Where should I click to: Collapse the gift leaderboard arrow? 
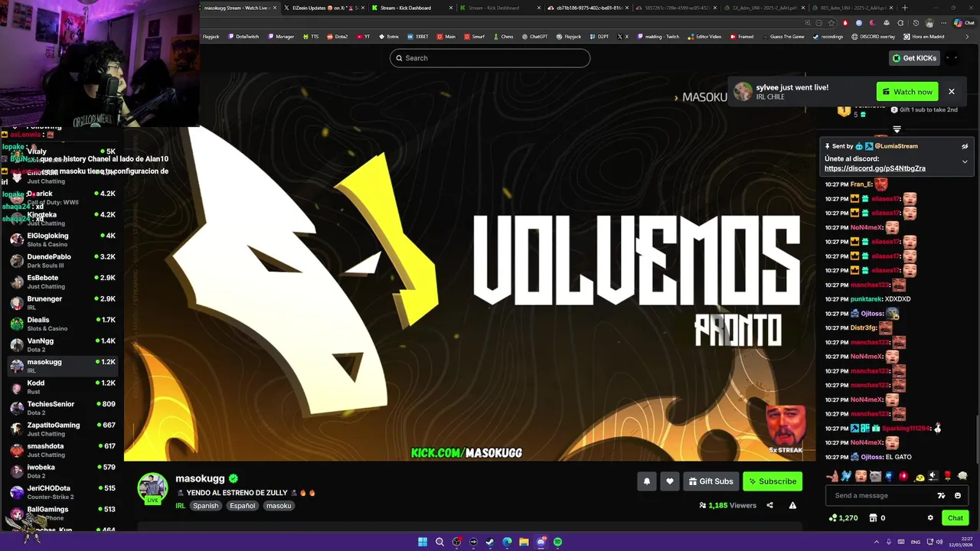coord(897,129)
